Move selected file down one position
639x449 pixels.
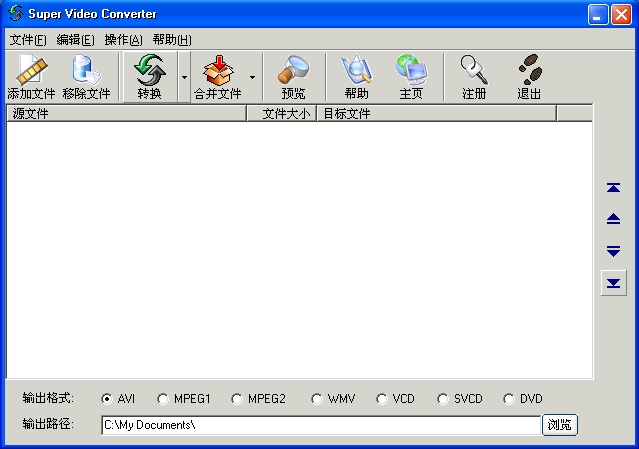pyautogui.click(x=613, y=251)
